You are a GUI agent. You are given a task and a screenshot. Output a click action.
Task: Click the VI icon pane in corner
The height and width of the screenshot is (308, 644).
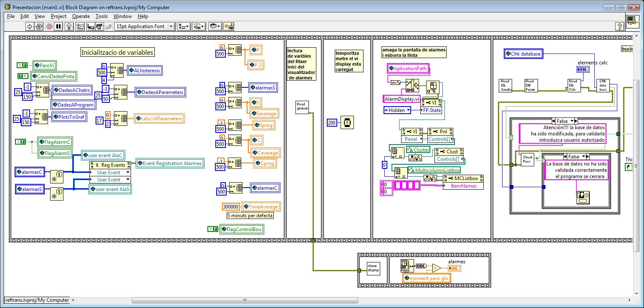[x=633, y=21]
